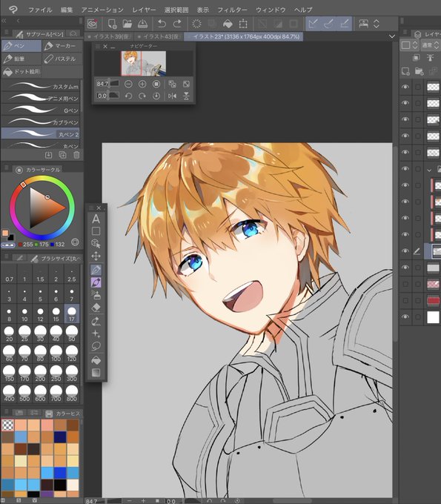
Task: Click the Fill bucket icon in command bar
Action: (x=228, y=24)
